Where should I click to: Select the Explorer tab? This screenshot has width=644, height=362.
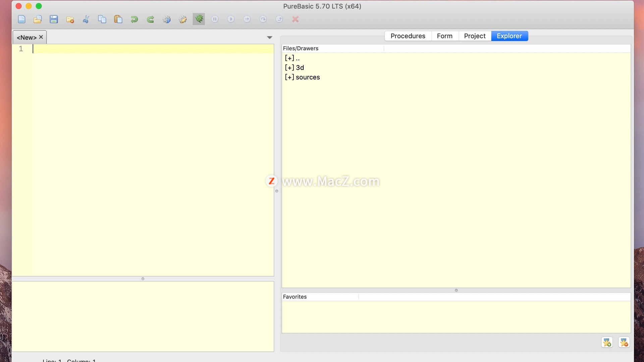point(509,36)
